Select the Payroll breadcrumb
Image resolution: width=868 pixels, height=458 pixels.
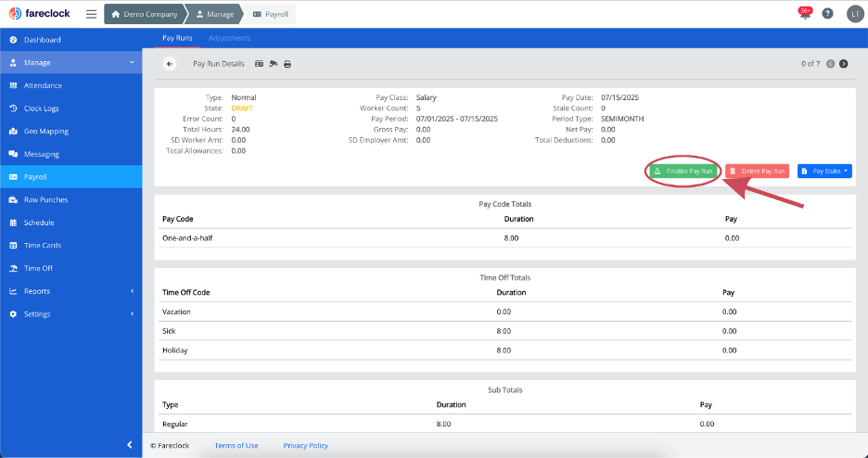tap(270, 15)
